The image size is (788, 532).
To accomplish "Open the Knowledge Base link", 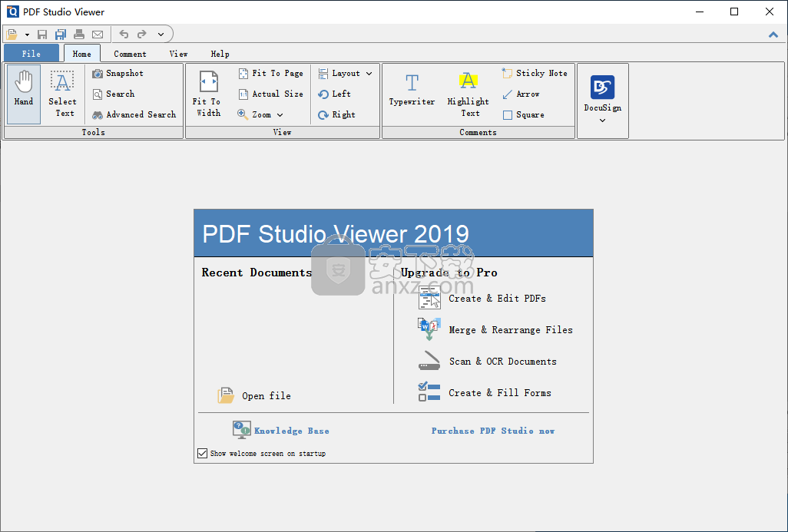I will pyautogui.click(x=292, y=431).
